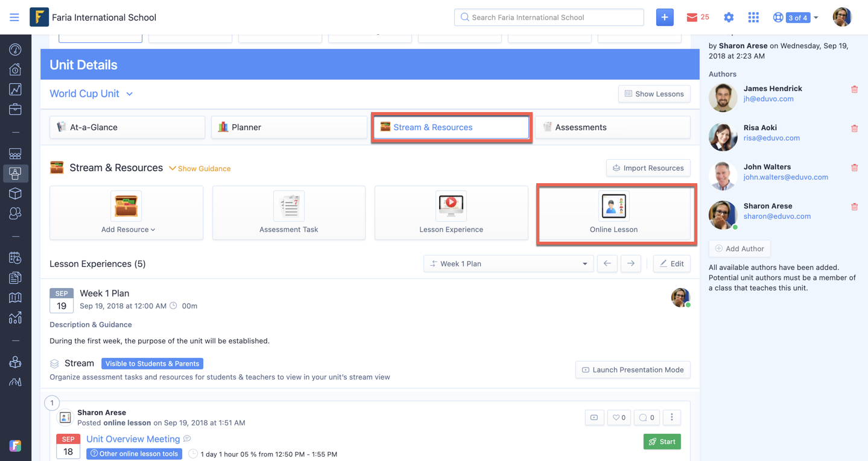Open the highlighted teaching sidebar icon

coord(15,174)
